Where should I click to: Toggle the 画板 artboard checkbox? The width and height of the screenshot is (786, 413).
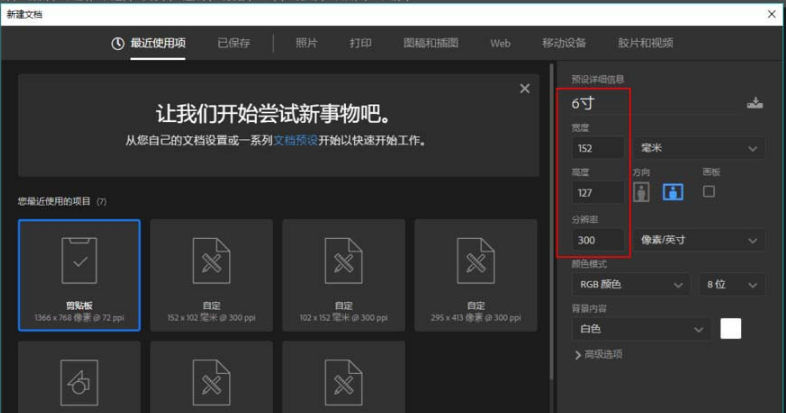[709, 191]
